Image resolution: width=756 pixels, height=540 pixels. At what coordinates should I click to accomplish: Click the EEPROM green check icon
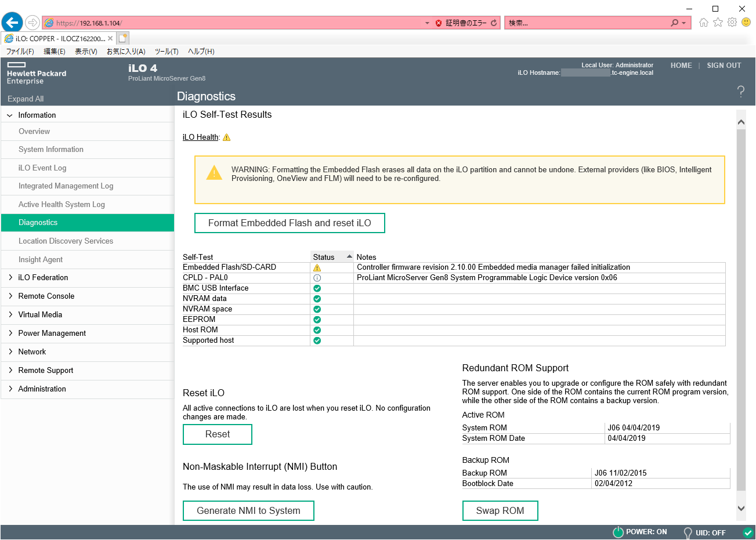[x=317, y=320]
